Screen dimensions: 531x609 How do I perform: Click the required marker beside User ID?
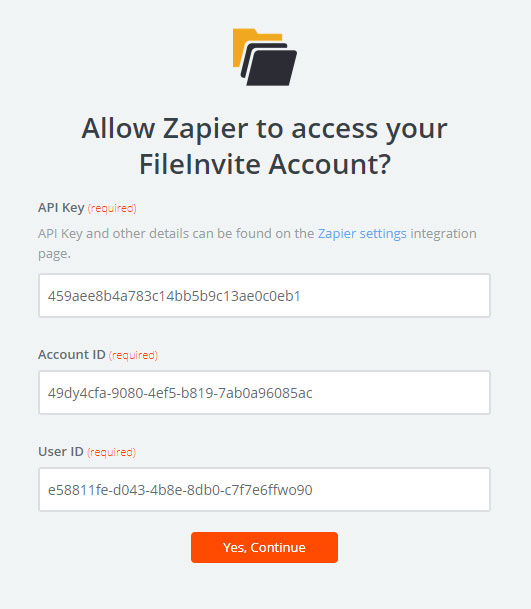pos(111,452)
